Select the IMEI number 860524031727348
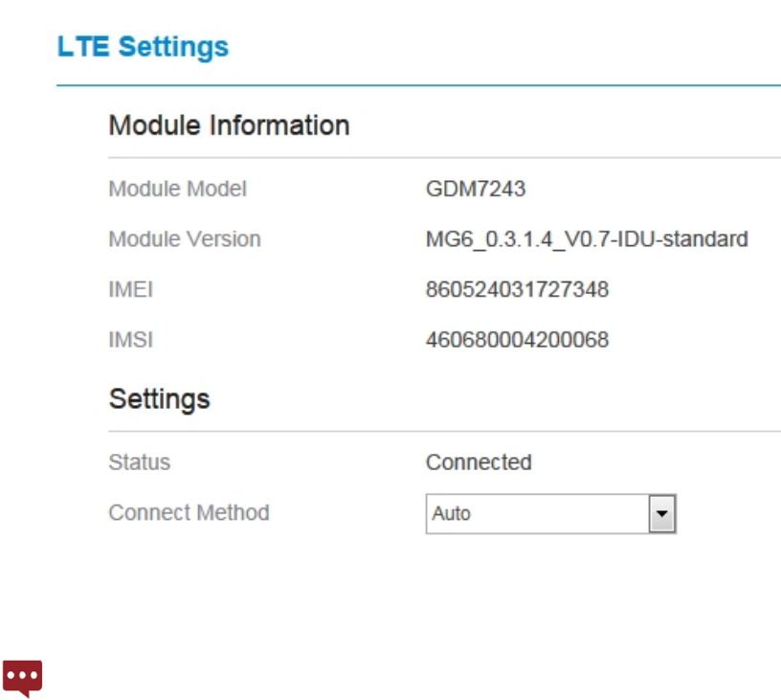The height and width of the screenshot is (700, 781). coord(517,289)
